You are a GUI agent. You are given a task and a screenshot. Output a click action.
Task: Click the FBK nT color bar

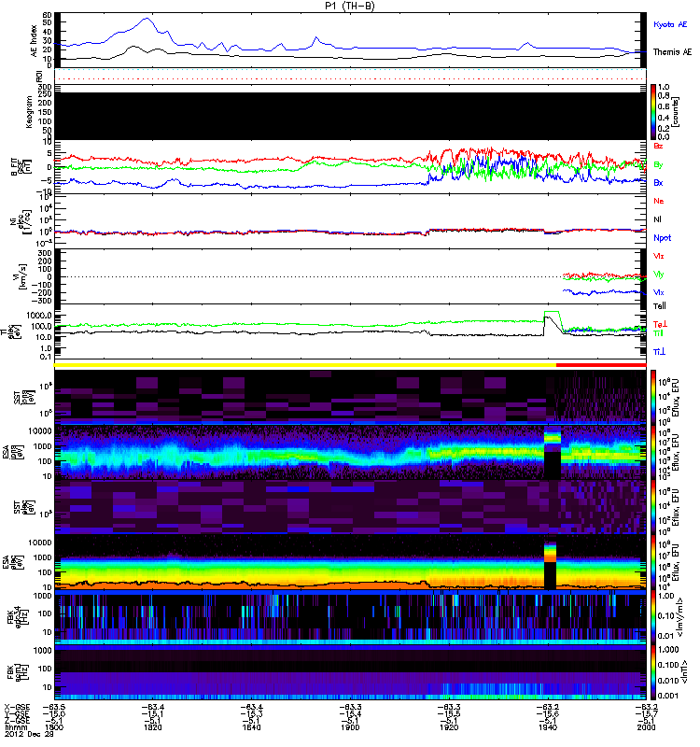point(653,672)
